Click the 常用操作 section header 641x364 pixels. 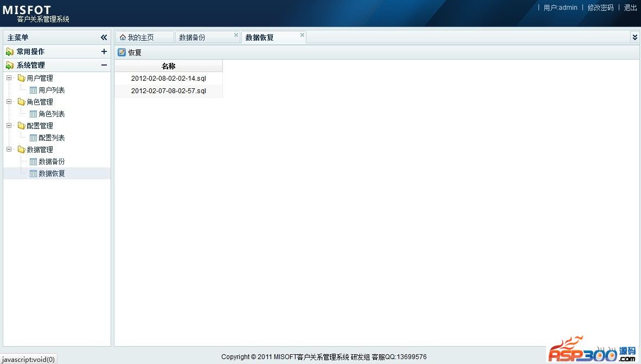(x=57, y=51)
